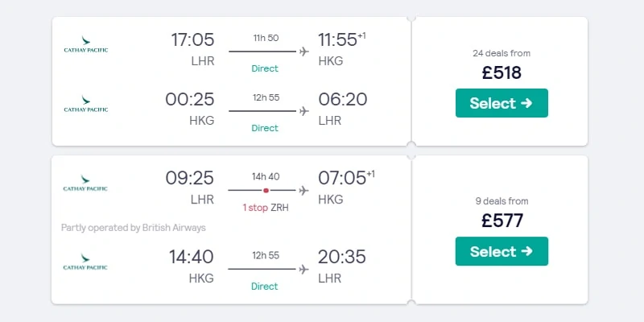Click Cathay Pacific logo on 00:25 flight
Image resolution: width=644 pixels, height=322 pixels.
86,104
